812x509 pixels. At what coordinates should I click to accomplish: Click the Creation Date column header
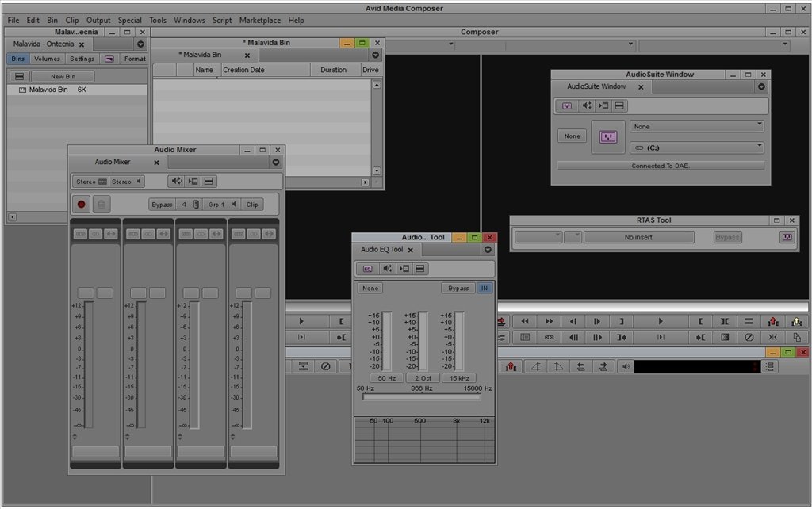click(266, 70)
